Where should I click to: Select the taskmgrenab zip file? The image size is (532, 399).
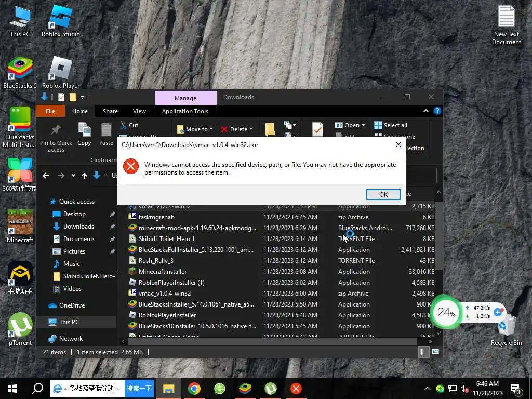pos(281,217)
